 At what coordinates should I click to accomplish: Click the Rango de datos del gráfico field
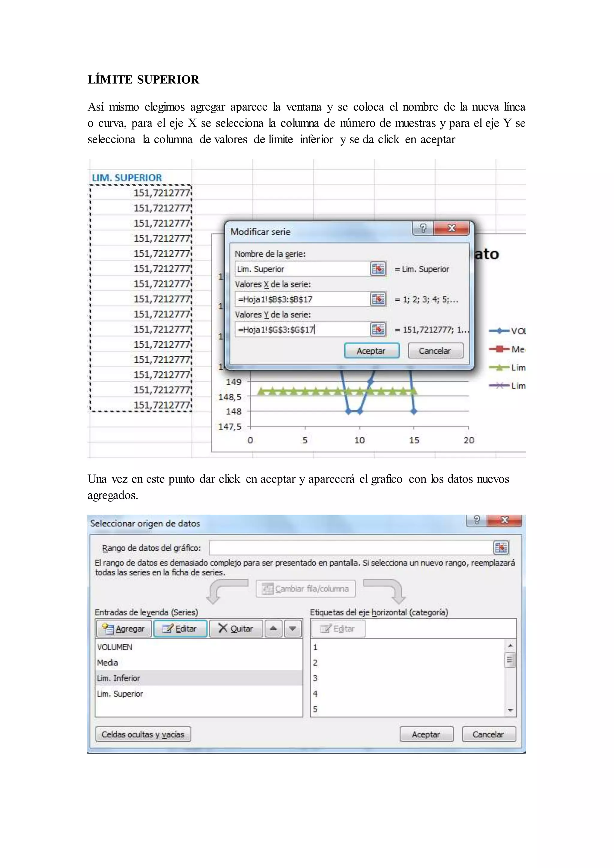tap(350, 547)
